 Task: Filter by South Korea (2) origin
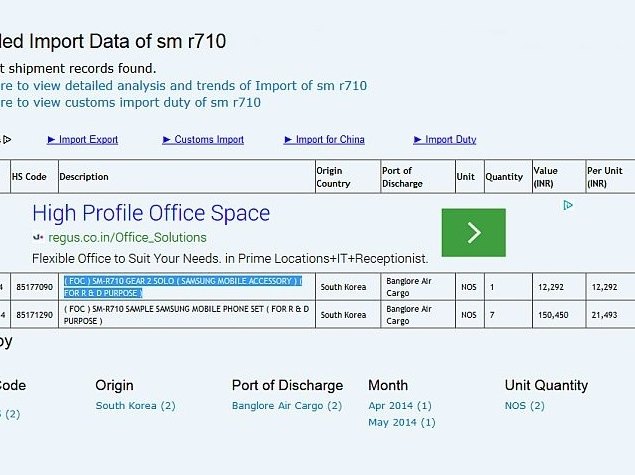(135, 406)
